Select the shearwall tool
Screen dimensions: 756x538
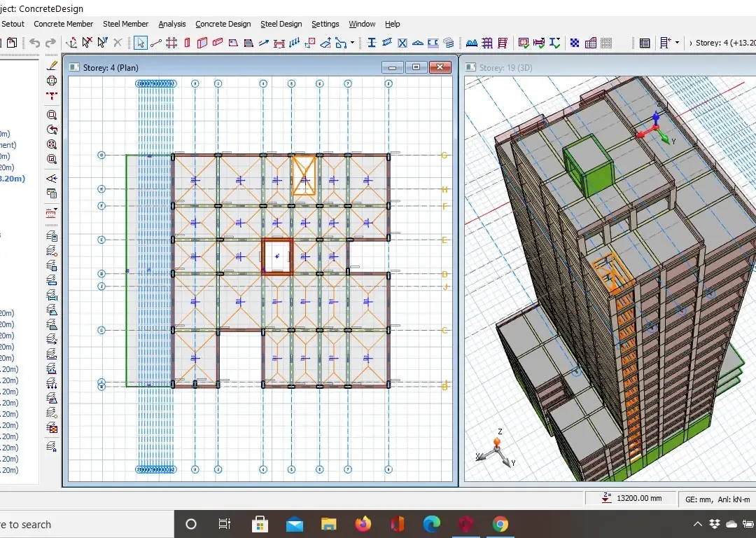click(x=202, y=43)
